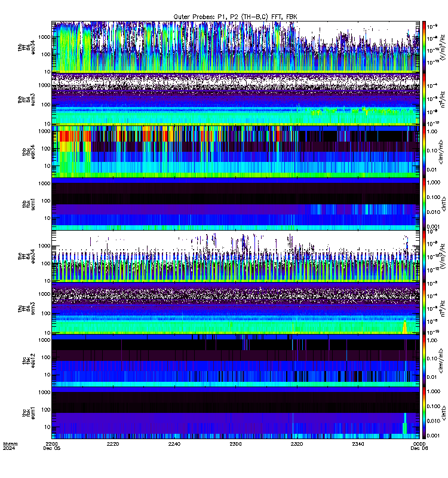Click the '1000' frequency tick of thc fff scm3 panel
Image resolution: width=448 pixels, height=478 pixels.
click(44, 294)
